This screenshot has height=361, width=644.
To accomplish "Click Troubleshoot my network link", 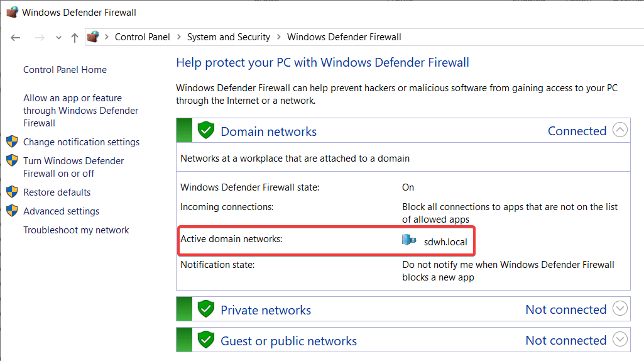I will point(76,230).
